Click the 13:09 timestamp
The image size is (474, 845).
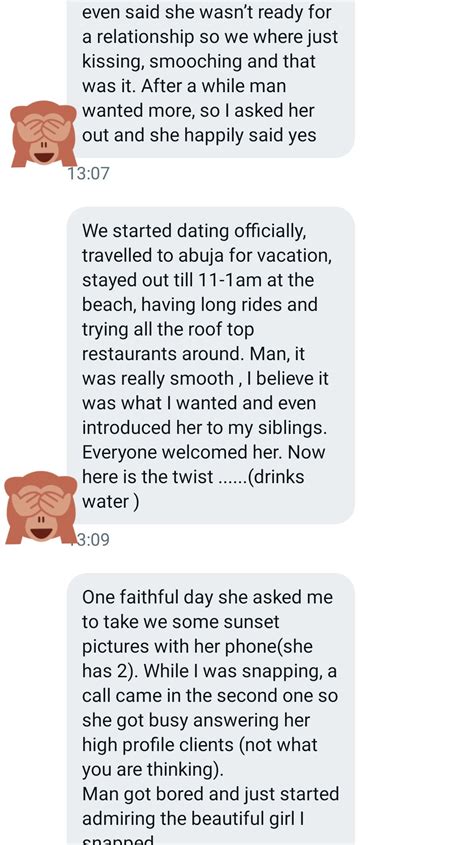92,539
